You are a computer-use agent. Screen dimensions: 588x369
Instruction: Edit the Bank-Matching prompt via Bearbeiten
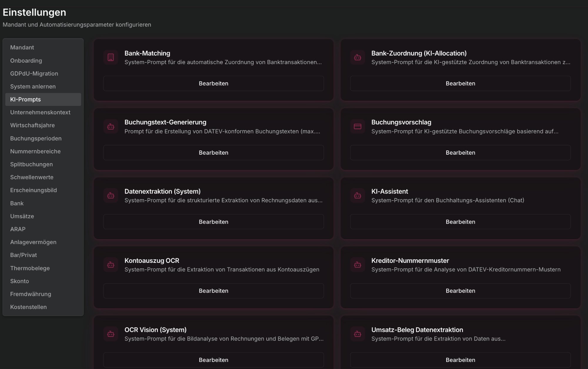tap(213, 83)
